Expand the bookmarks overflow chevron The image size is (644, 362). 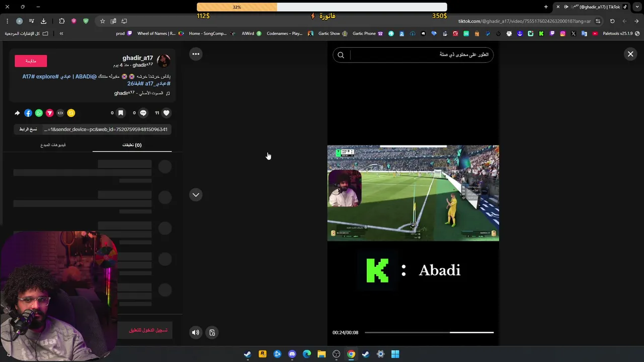[x=61, y=34]
